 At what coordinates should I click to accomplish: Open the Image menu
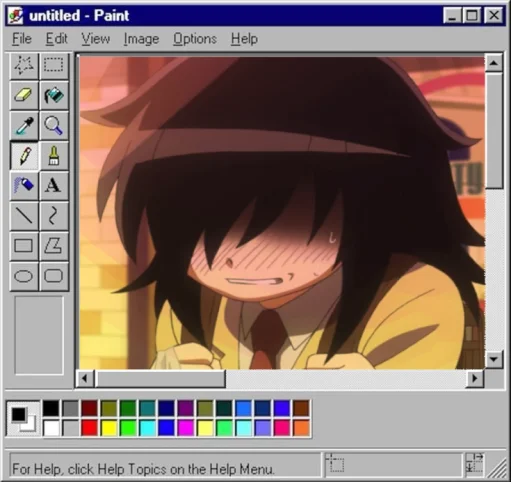pos(141,39)
